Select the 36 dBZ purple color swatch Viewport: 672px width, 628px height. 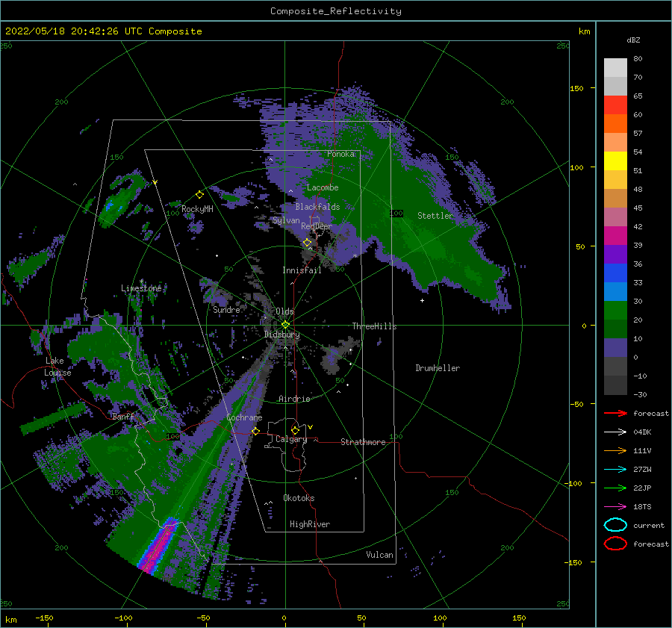[615, 254]
